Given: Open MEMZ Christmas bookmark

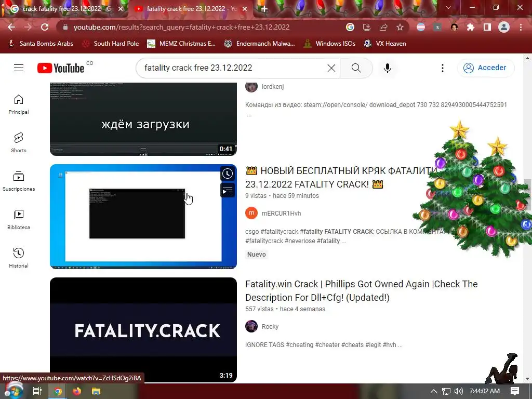Looking at the screenshot, I should (x=181, y=44).
